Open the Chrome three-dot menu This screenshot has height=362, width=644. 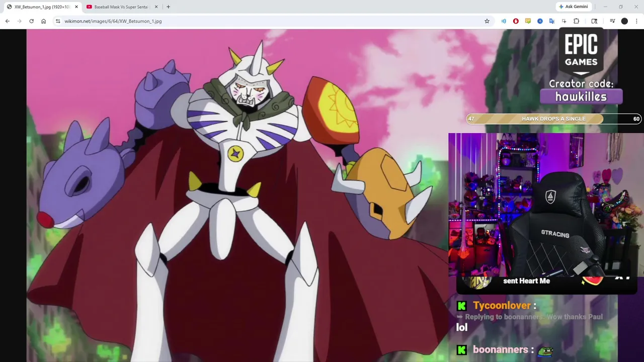(637, 21)
